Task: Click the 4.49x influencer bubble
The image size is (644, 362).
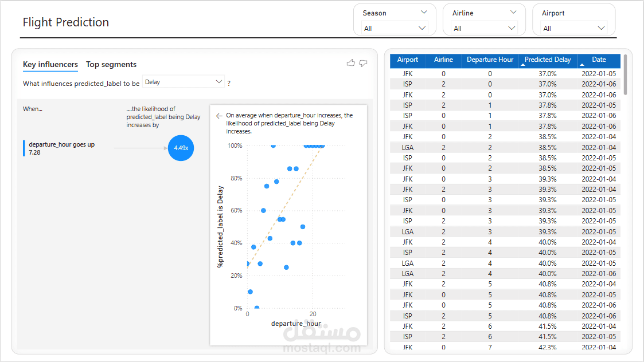Action: 181,148
